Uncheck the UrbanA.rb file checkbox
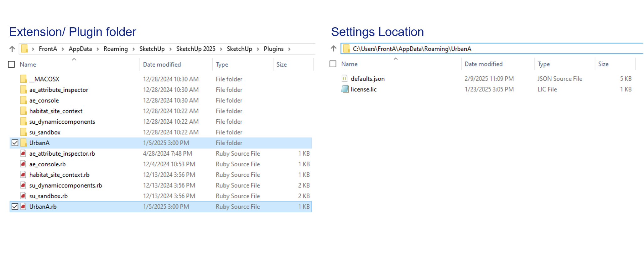The image size is (644, 254). (15, 207)
